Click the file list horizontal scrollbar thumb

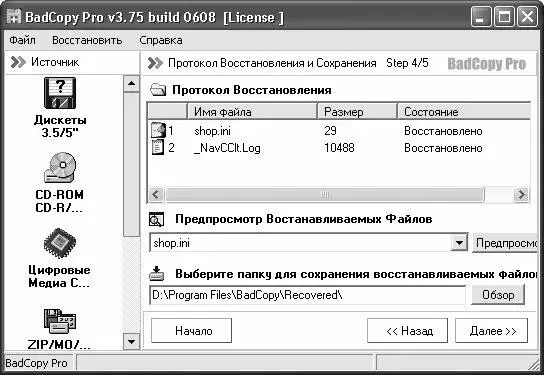(324, 194)
